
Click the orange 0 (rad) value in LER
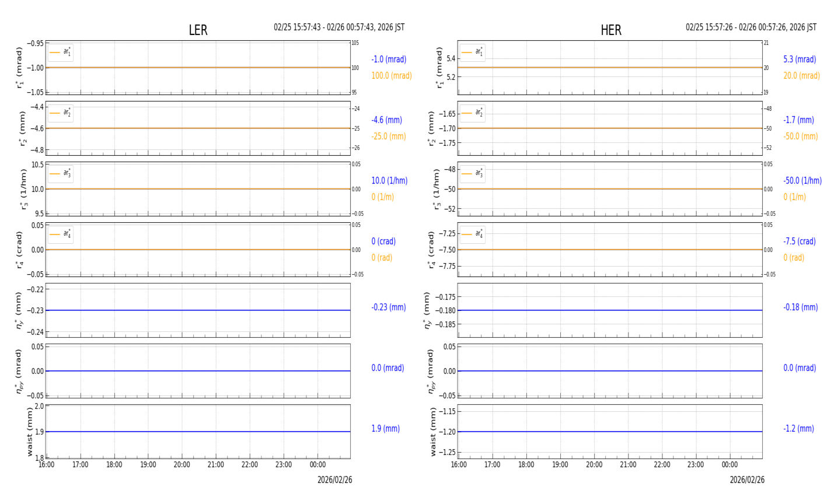pyautogui.click(x=382, y=258)
